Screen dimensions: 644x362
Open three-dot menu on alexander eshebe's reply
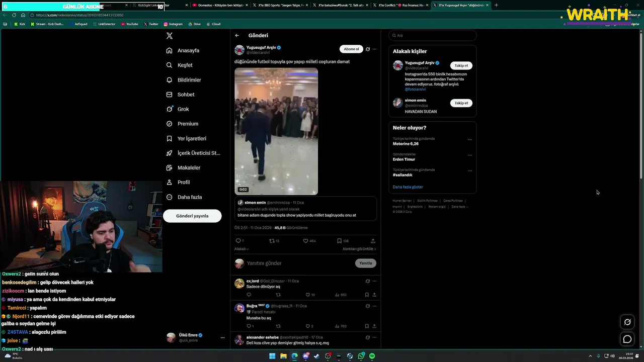coord(374,337)
